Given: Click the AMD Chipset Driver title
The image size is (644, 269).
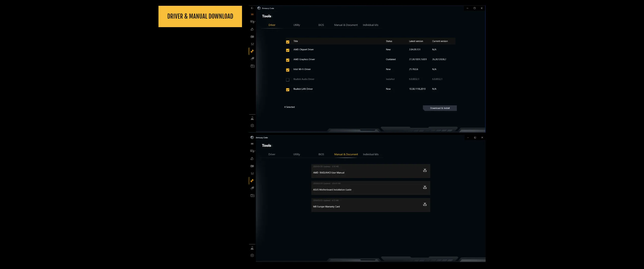Looking at the screenshot, I should click(303, 50).
